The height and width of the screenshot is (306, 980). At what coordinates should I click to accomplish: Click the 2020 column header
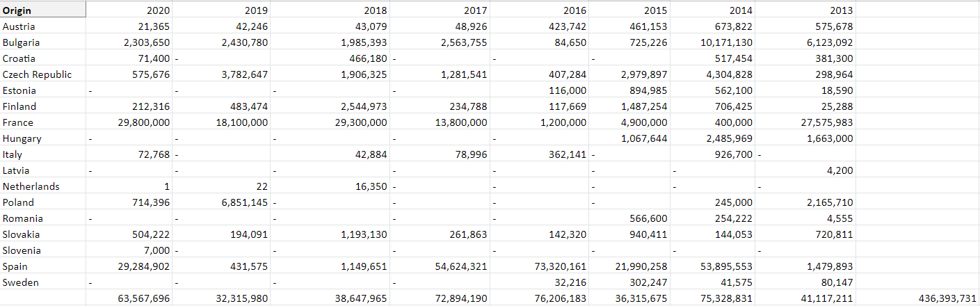click(x=130, y=10)
